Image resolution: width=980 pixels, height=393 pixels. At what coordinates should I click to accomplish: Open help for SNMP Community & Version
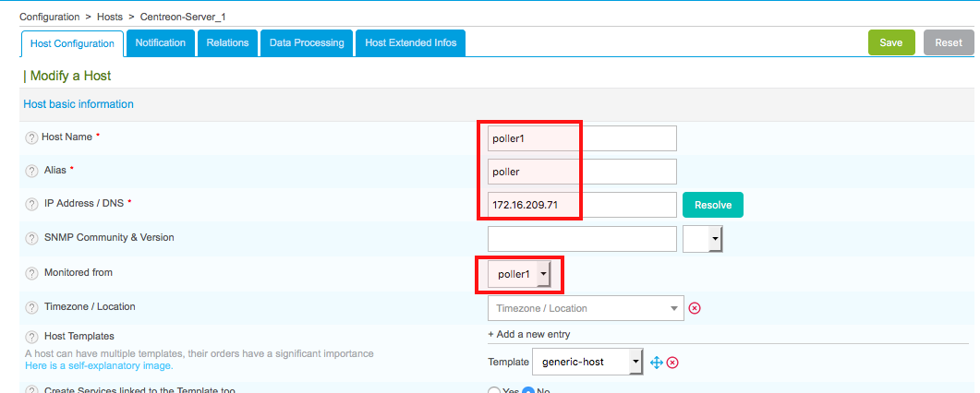click(31, 239)
